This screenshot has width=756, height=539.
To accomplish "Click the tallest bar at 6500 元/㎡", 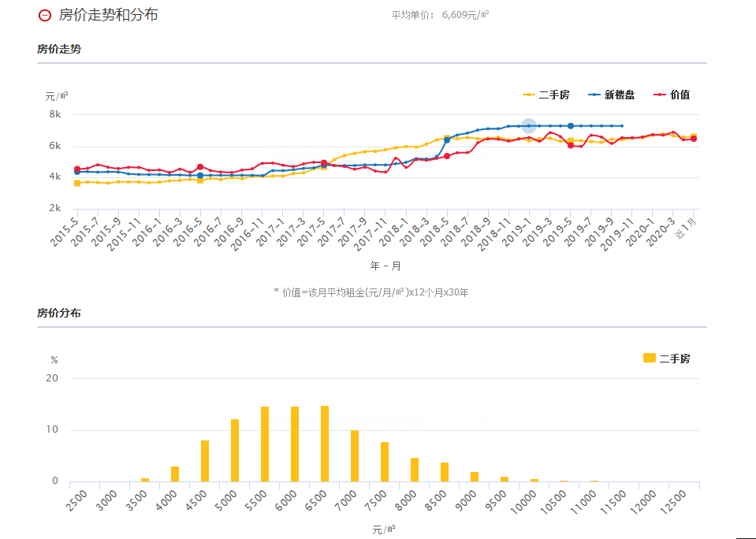I will [x=325, y=444].
